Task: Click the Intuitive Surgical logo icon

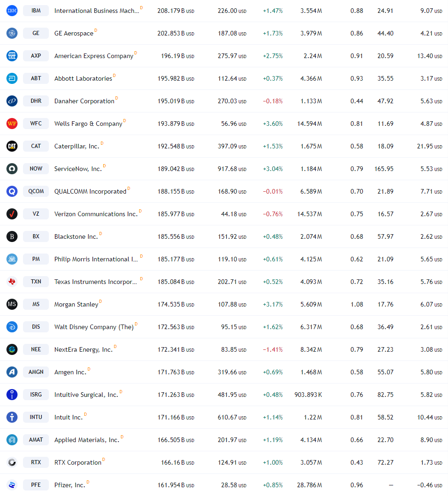Action: [12, 395]
